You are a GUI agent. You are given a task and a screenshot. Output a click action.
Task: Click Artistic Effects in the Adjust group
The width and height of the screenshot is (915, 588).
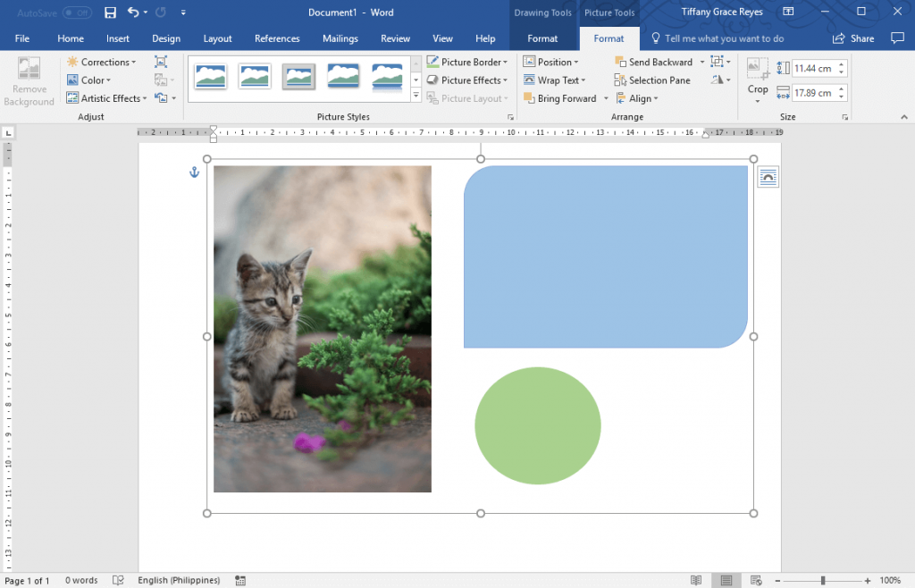coord(106,98)
